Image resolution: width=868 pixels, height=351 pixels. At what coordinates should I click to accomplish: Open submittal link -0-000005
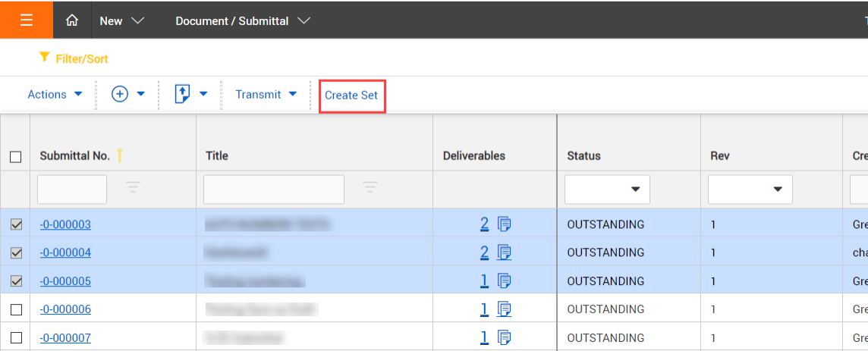65,281
